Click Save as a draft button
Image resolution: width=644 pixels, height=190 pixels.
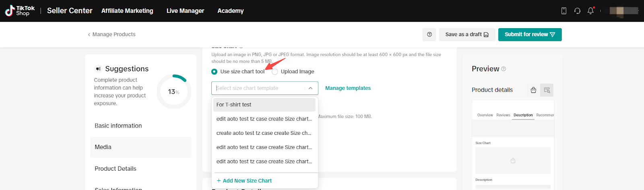point(467,35)
